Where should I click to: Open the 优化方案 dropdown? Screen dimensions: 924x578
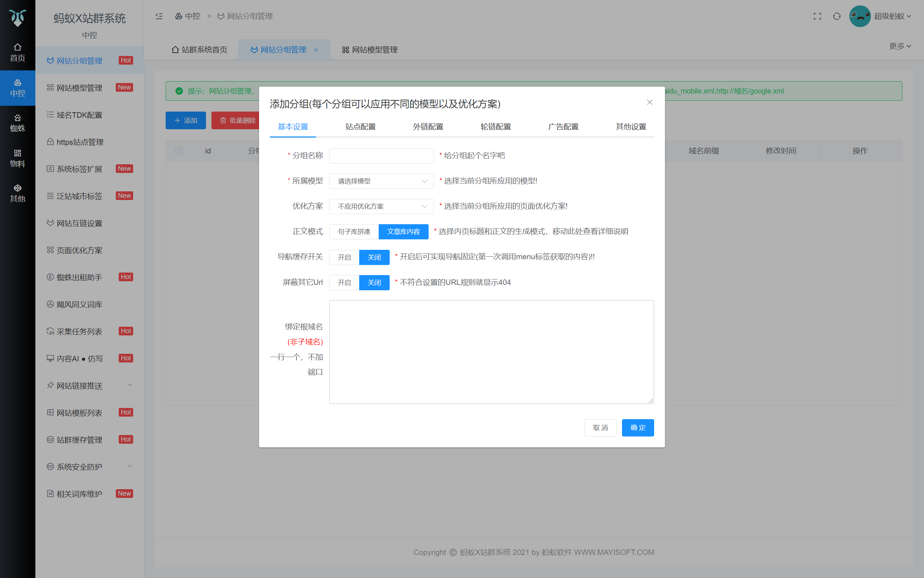(x=381, y=206)
